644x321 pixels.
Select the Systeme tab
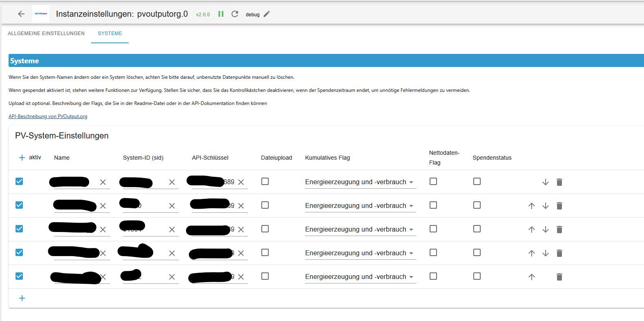(110, 33)
